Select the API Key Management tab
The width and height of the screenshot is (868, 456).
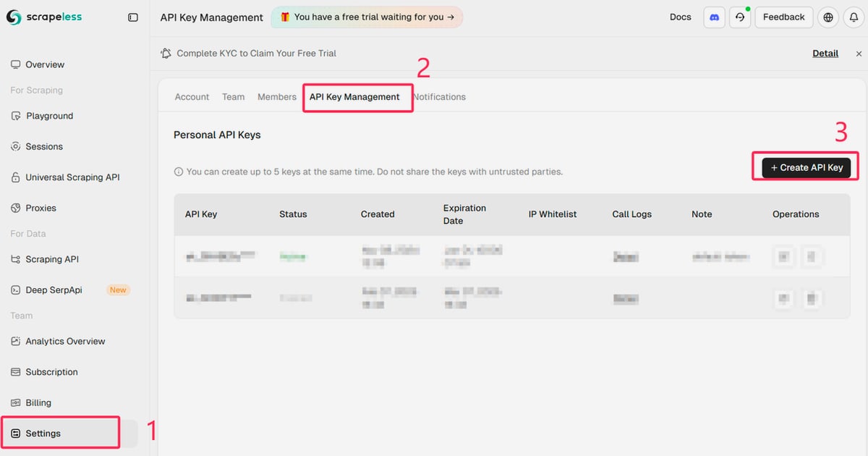(354, 97)
